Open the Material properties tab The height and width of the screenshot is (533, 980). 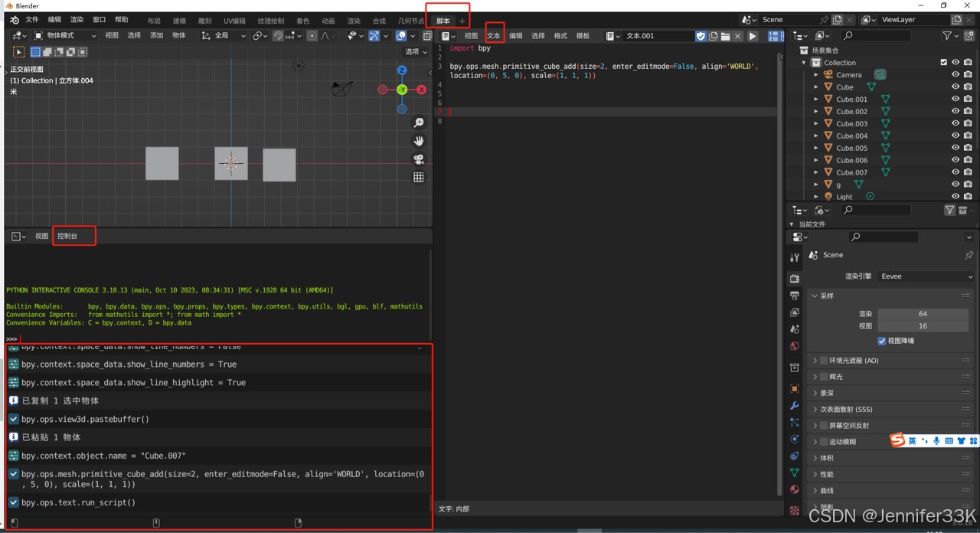[x=795, y=489]
